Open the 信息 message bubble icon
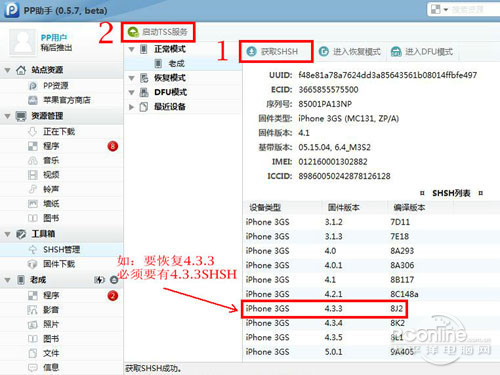 33,368
